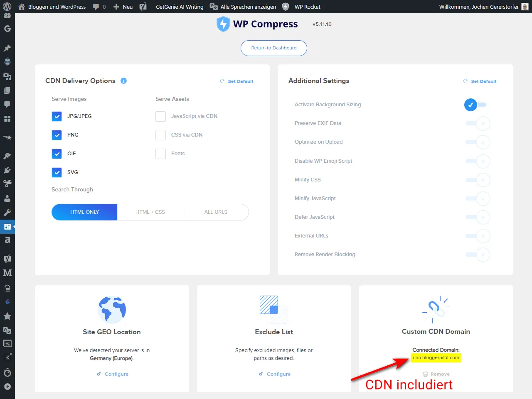Click Set Default in Additional Settings

coord(480,81)
